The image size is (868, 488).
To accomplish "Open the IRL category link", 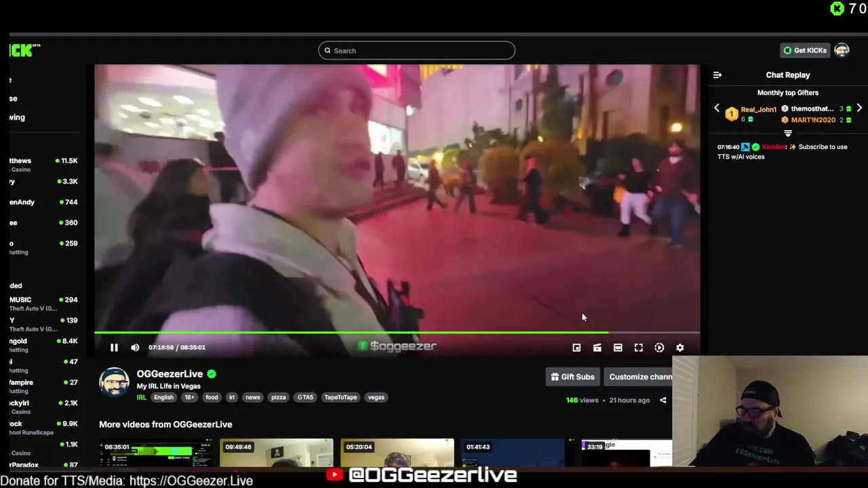I will 141,398.
